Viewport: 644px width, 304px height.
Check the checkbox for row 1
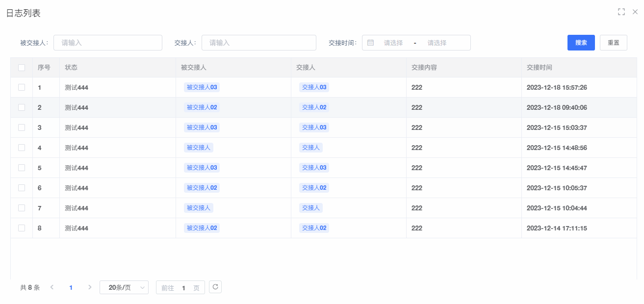click(x=22, y=87)
